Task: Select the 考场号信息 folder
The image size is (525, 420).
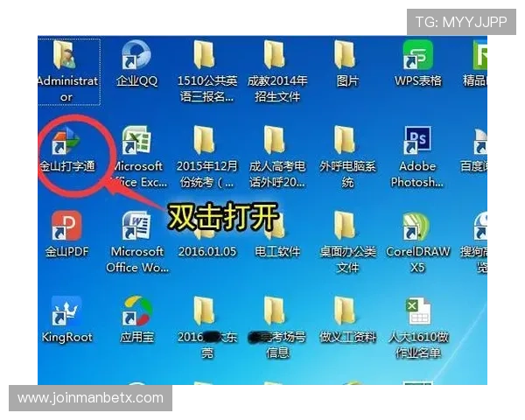Action: [x=275, y=311]
